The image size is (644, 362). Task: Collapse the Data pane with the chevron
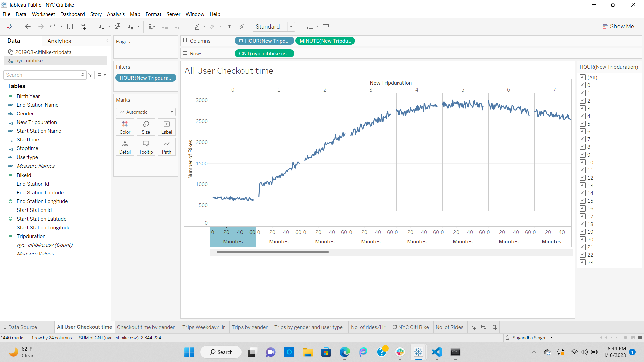coord(107,41)
